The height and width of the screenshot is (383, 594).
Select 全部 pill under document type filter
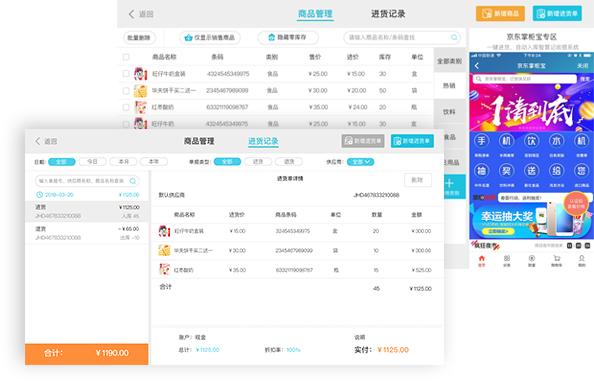227,162
